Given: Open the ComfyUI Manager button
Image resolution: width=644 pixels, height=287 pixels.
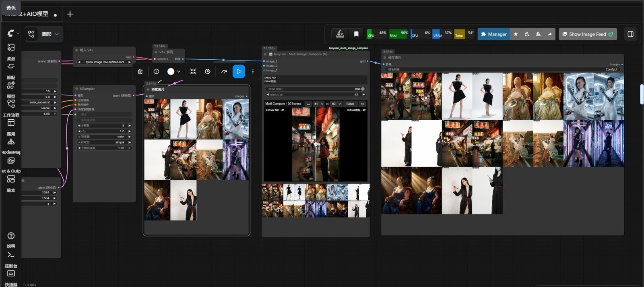Looking at the screenshot, I should point(494,34).
